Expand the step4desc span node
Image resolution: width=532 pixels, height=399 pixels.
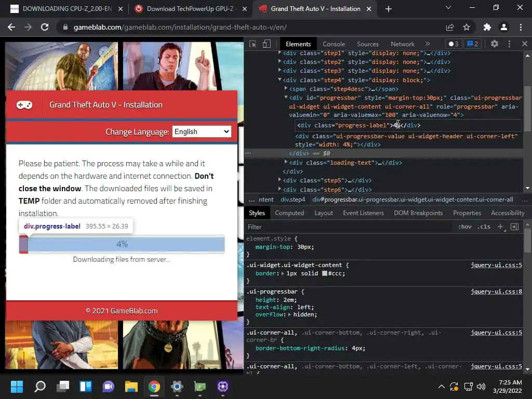(286, 88)
